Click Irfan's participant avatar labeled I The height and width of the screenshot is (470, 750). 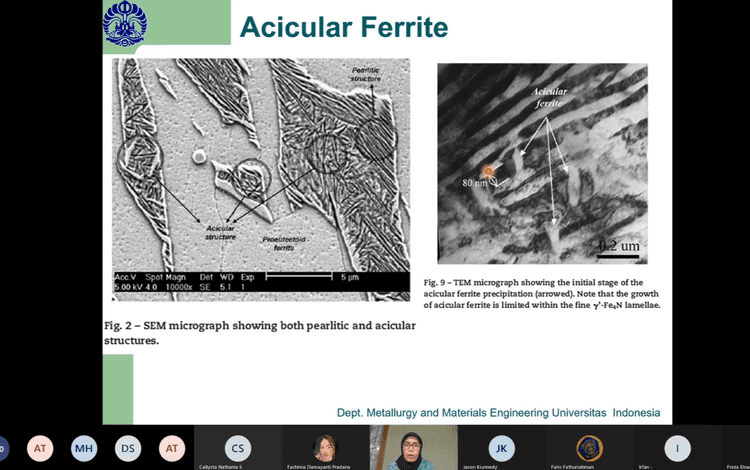coord(677,448)
